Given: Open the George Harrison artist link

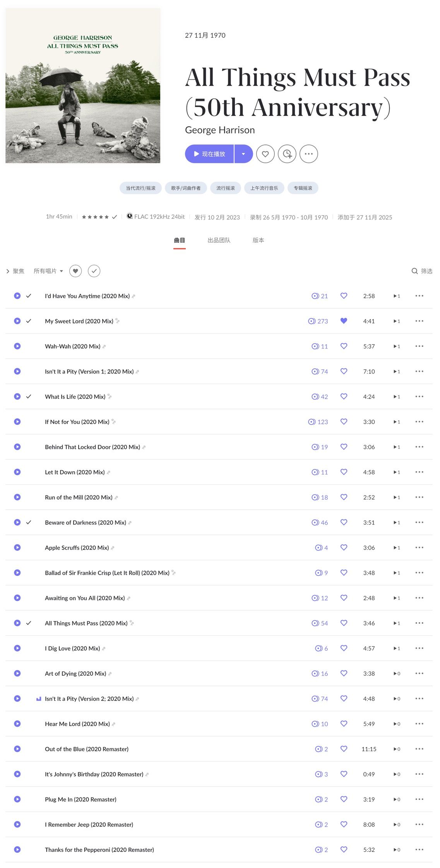Looking at the screenshot, I should pos(219,130).
